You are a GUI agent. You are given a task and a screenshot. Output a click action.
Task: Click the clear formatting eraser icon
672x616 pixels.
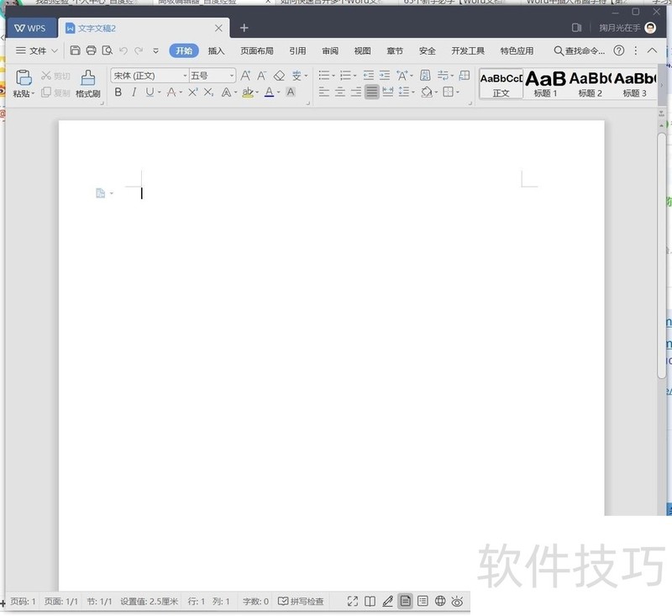tap(280, 76)
